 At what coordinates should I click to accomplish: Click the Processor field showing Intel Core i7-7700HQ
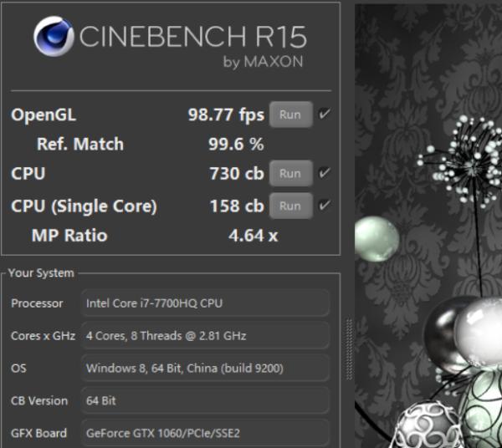pyautogui.click(x=205, y=303)
